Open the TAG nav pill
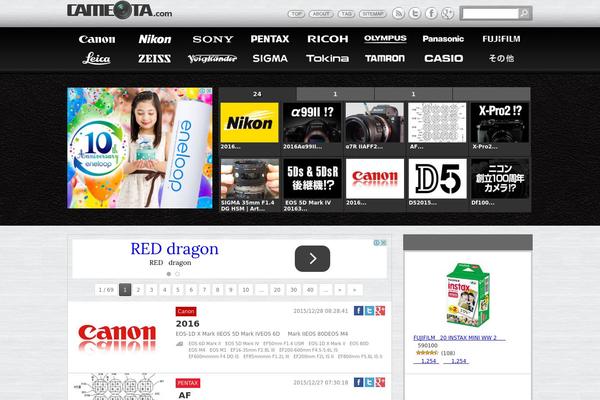The image size is (600, 400). [346, 14]
